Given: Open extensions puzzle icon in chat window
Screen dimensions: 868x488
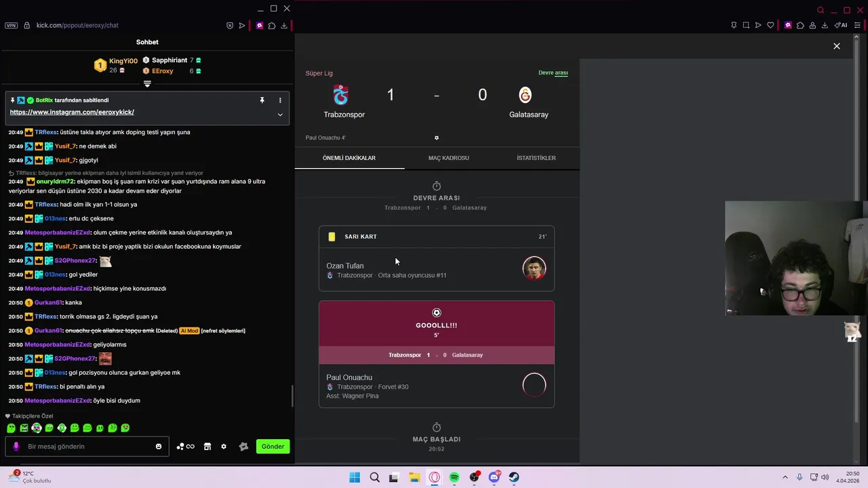Looking at the screenshot, I should (x=272, y=26).
